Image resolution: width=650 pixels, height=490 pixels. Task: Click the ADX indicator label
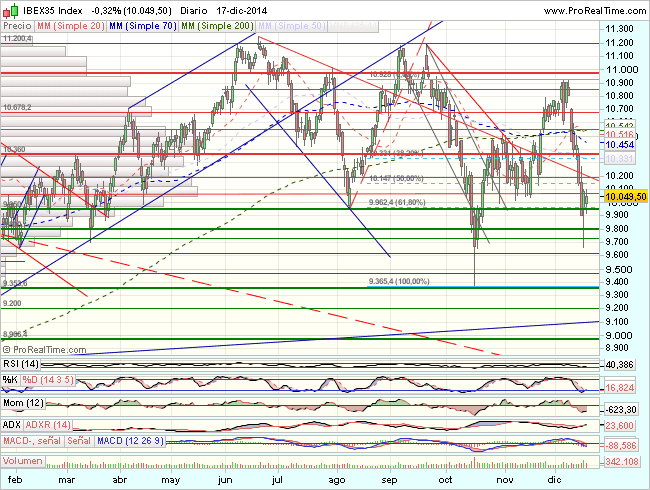[12, 425]
